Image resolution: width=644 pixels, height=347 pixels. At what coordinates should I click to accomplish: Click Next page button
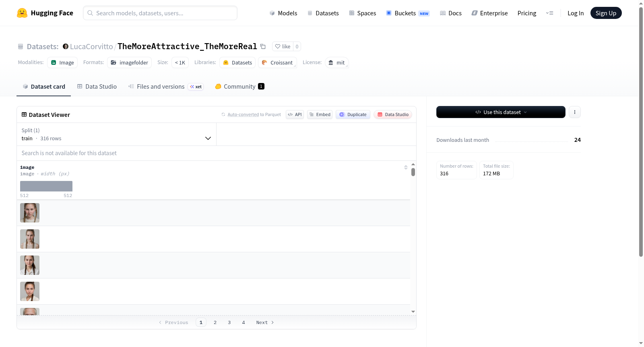265,322
